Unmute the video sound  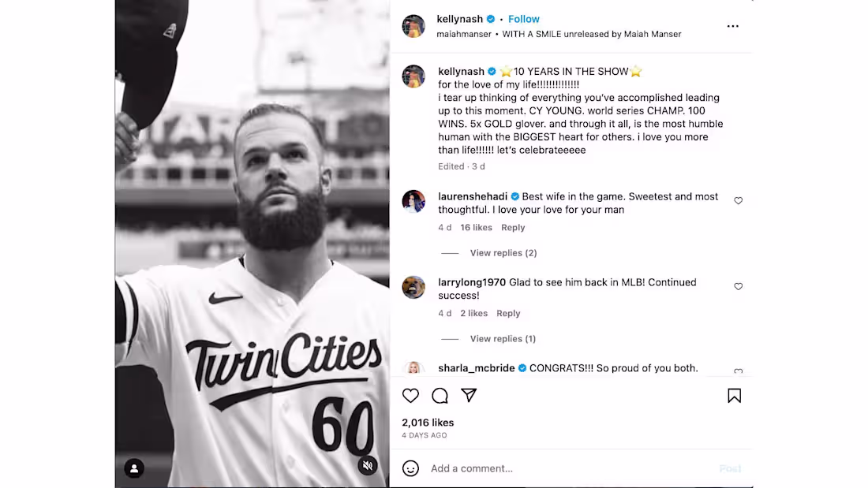point(367,466)
